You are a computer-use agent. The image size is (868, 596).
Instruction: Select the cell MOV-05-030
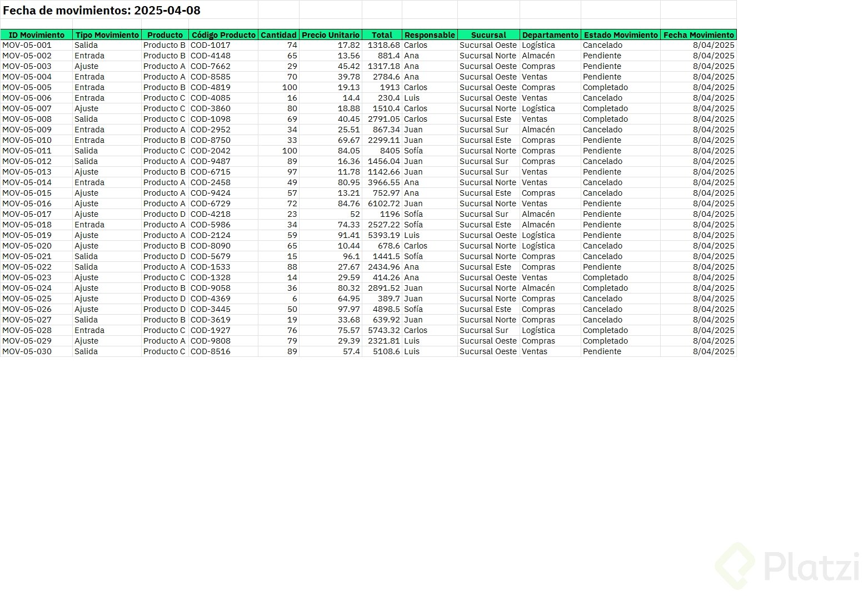pyautogui.click(x=37, y=351)
